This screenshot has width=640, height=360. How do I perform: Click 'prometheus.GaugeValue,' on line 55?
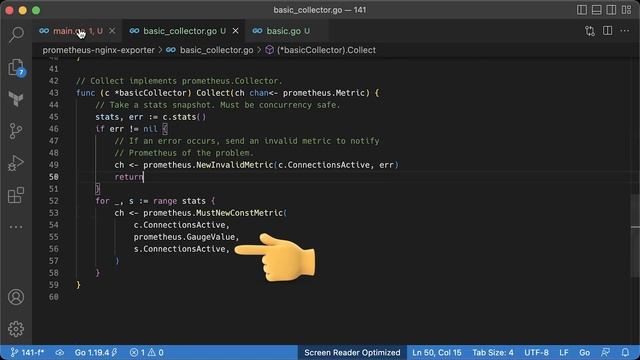[187, 237]
